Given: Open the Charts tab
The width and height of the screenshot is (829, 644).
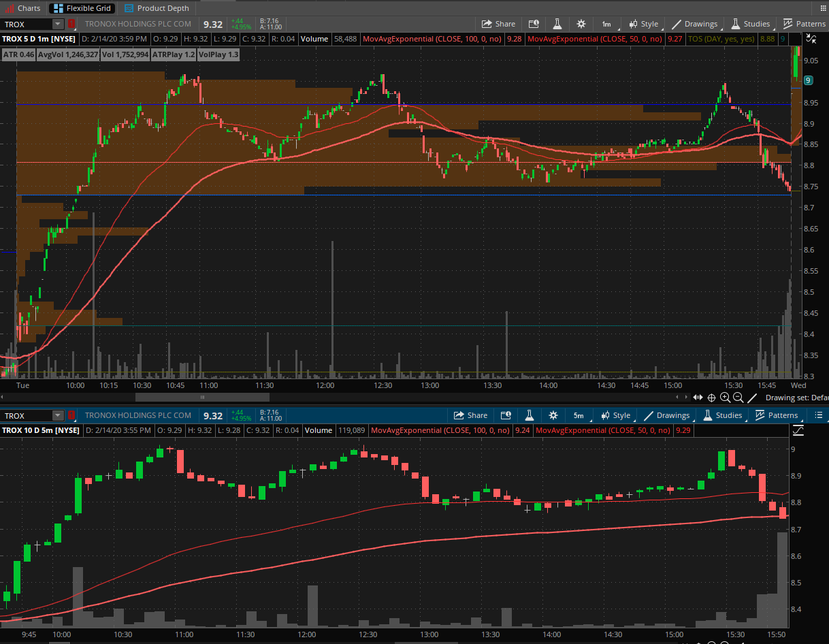Looking at the screenshot, I should [23, 8].
